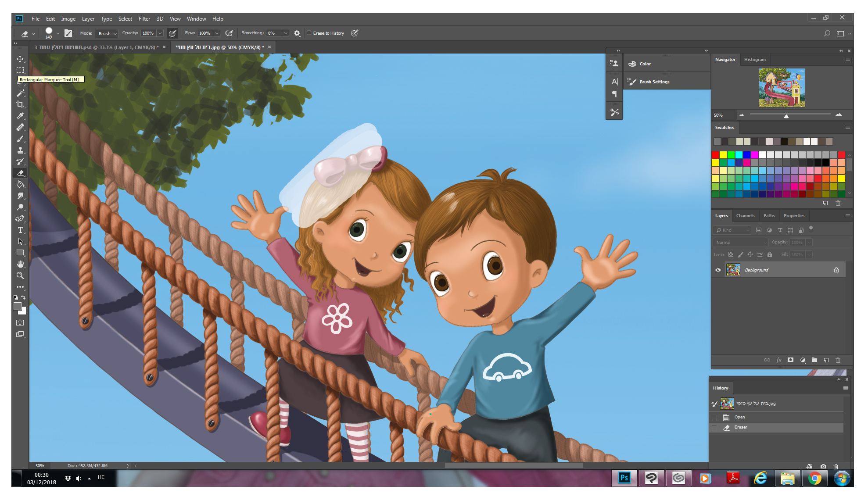Toggle the Open history state source box
The height and width of the screenshot is (504, 868).
tap(714, 417)
